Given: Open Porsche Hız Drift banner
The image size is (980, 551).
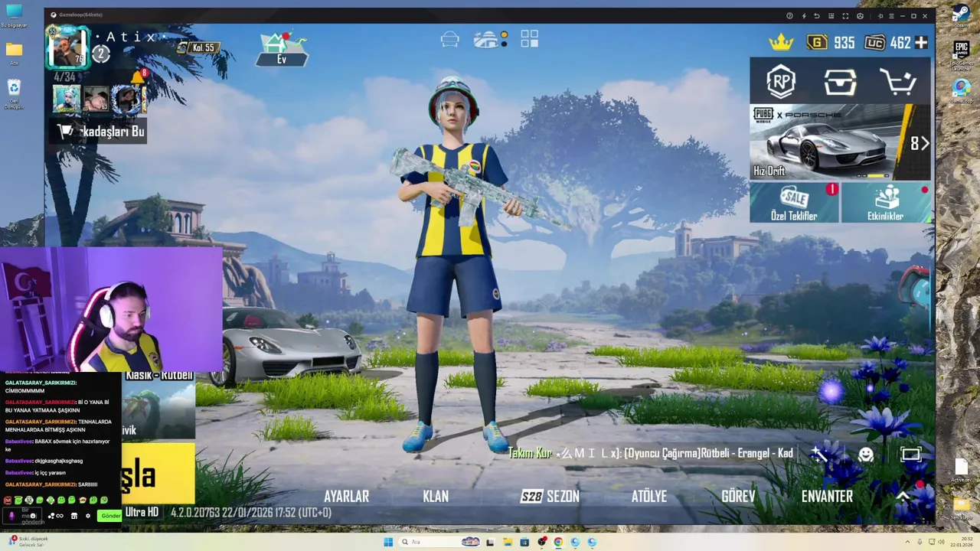Looking at the screenshot, I should point(840,142).
